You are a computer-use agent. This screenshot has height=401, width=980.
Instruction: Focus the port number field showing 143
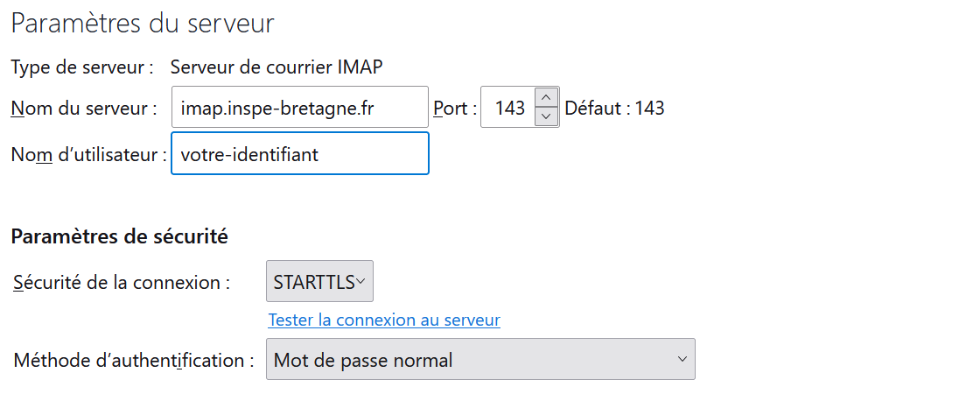(x=507, y=108)
